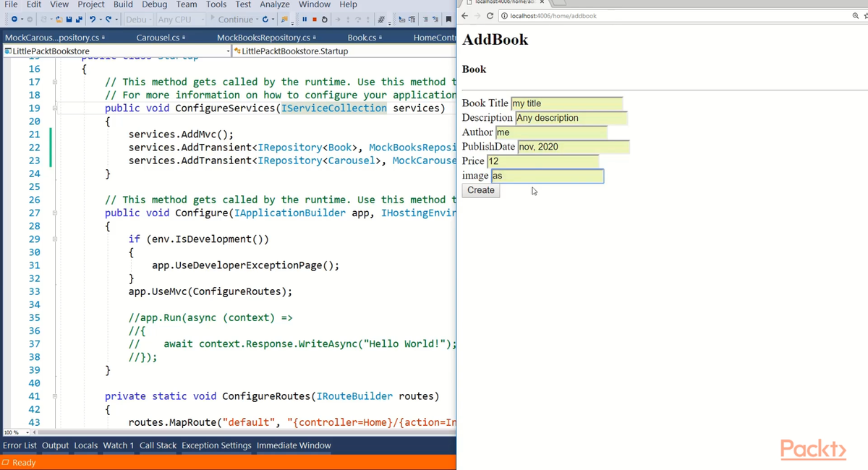Click the Navigate Backward icon in Visual Studio toolbar
Viewport: 868px width, 470px height.
click(14, 20)
